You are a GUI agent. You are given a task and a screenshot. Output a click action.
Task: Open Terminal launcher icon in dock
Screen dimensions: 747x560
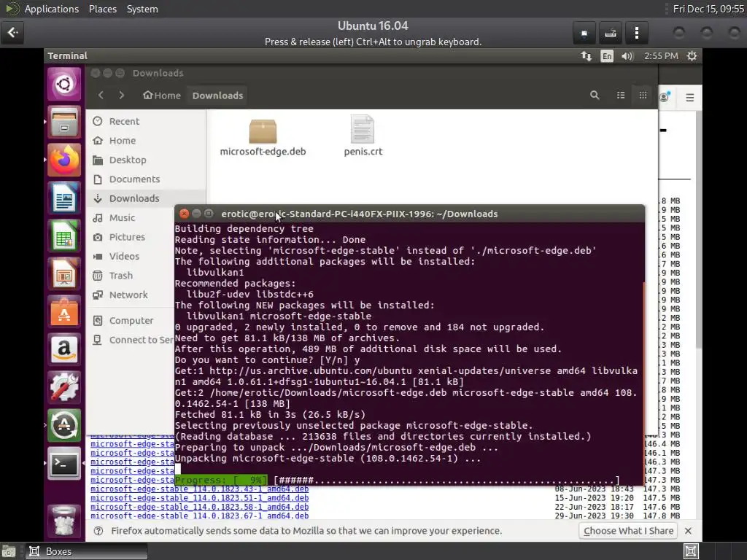[x=64, y=463]
